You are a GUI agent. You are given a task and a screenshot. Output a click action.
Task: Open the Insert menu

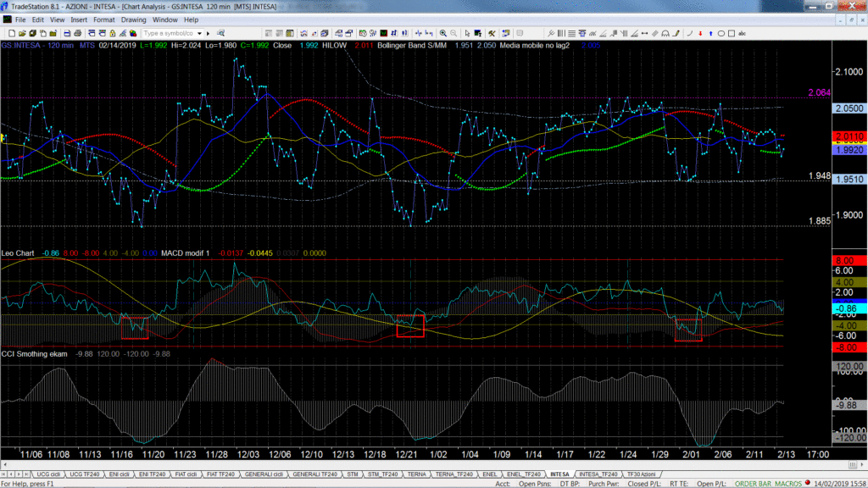(79, 20)
